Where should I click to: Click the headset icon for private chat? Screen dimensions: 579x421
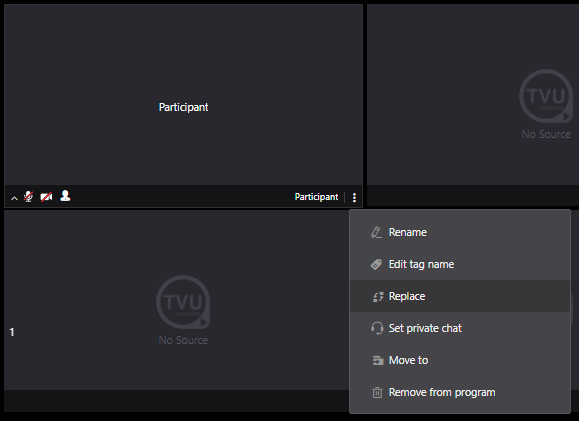pos(377,328)
